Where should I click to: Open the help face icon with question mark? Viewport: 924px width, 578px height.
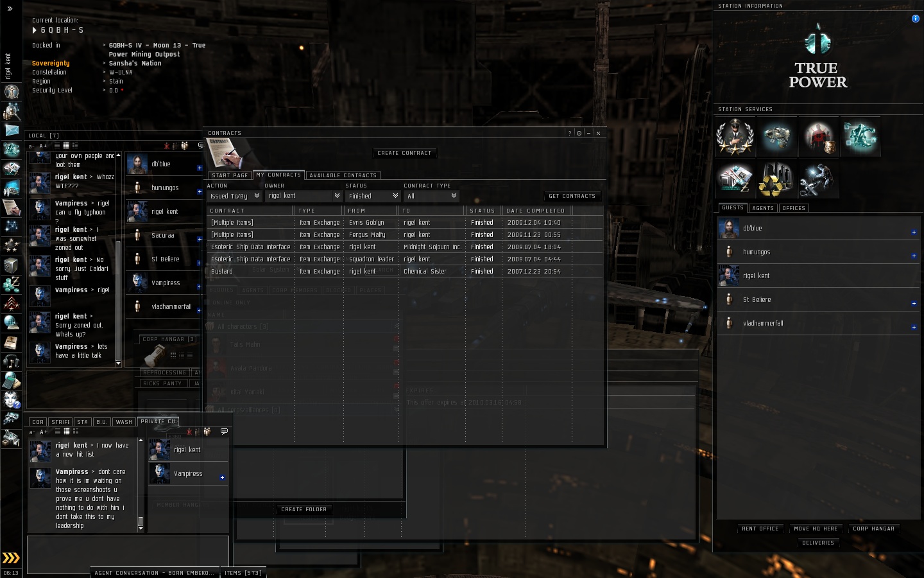pyautogui.click(x=11, y=399)
